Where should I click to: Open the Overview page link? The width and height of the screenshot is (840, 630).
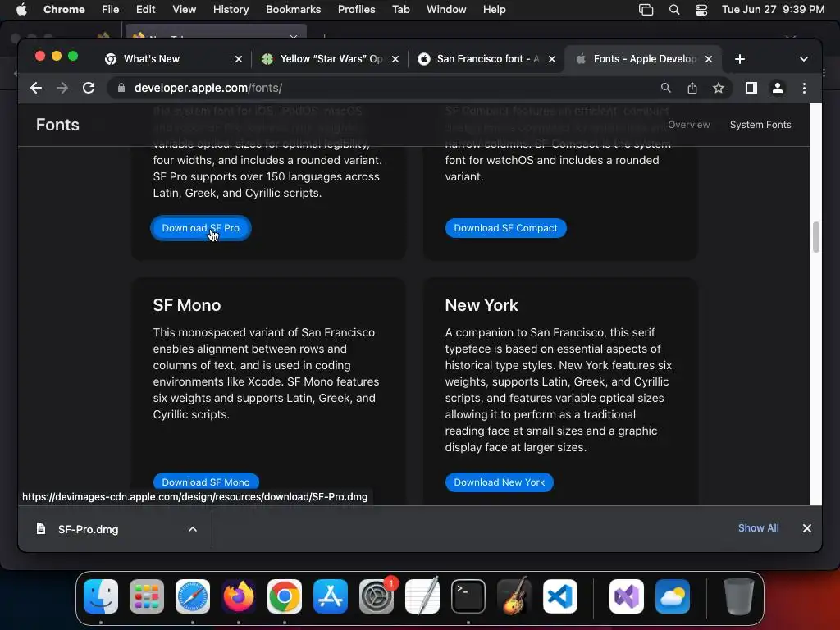(688, 125)
